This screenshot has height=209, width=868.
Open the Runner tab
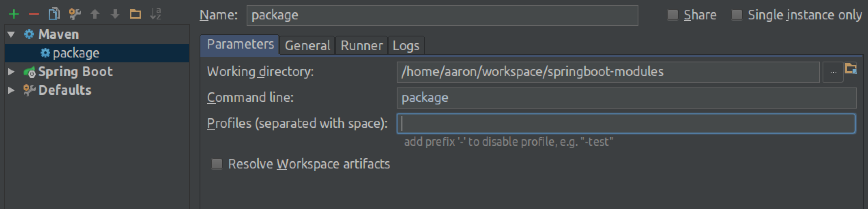(x=361, y=45)
